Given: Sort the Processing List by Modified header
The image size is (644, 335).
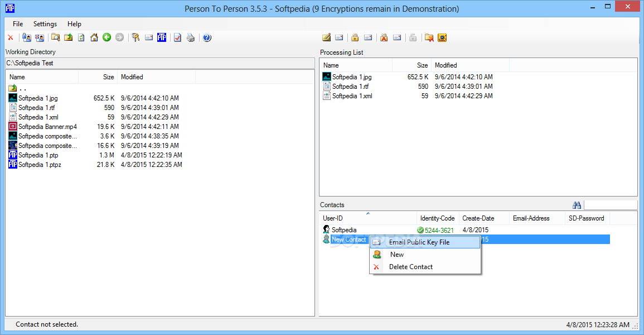Looking at the screenshot, I should [x=470, y=65].
